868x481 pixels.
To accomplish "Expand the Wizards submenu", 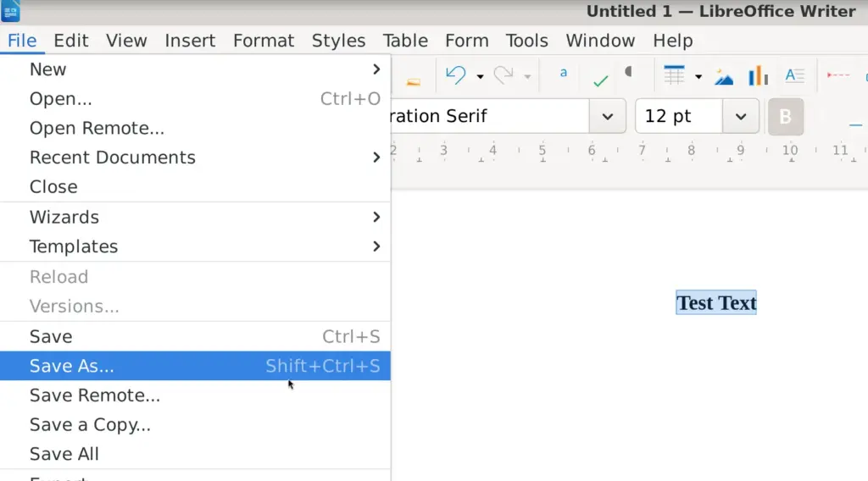I will [x=195, y=218].
